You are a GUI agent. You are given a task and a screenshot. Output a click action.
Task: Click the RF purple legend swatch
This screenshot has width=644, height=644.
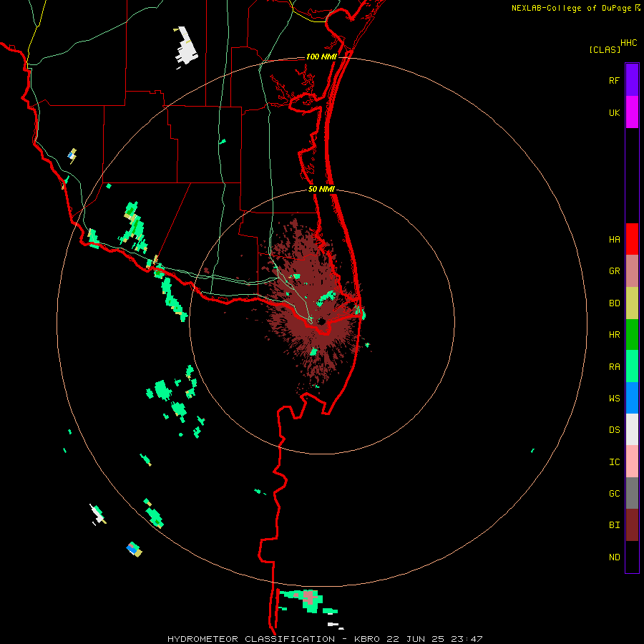[632, 80]
